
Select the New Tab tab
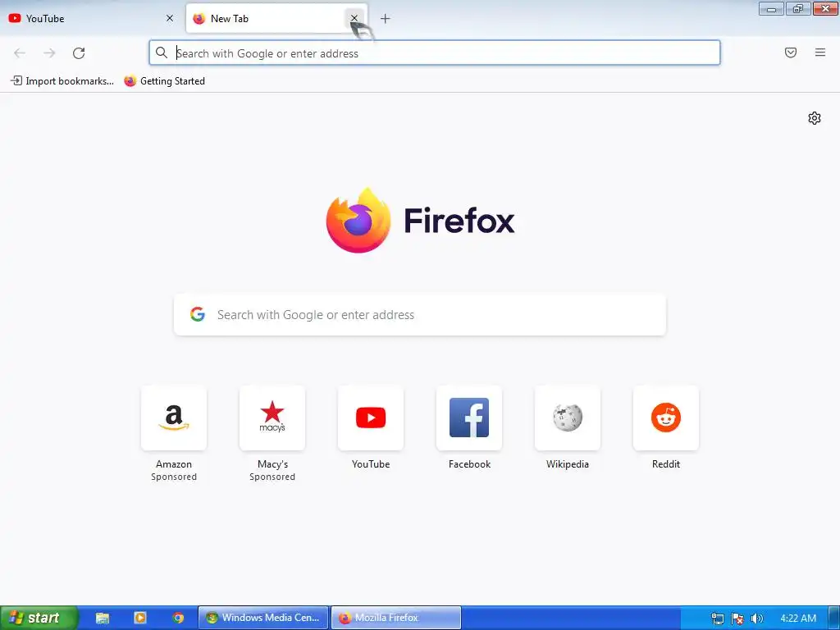click(x=268, y=18)
